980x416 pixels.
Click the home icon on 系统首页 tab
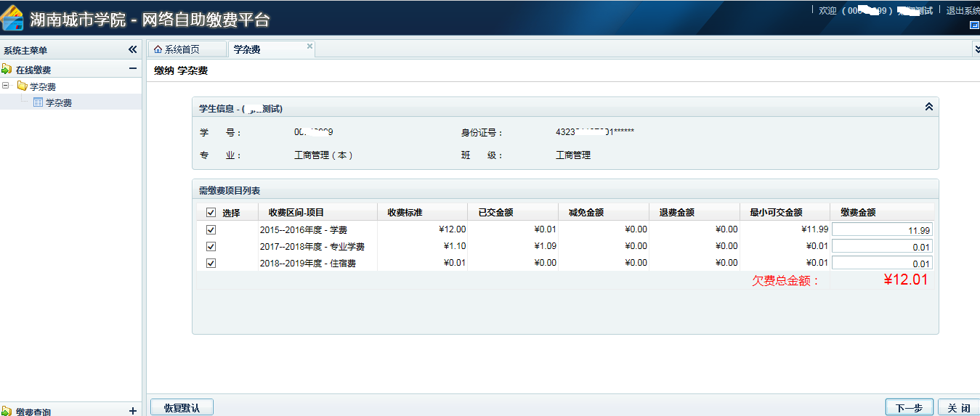(158, 50)
